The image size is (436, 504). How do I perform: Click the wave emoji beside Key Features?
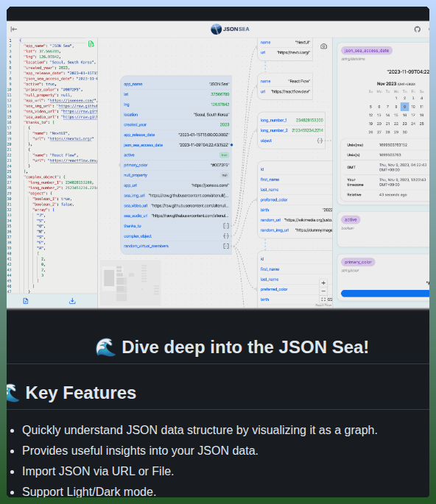(x=13, y=393)
